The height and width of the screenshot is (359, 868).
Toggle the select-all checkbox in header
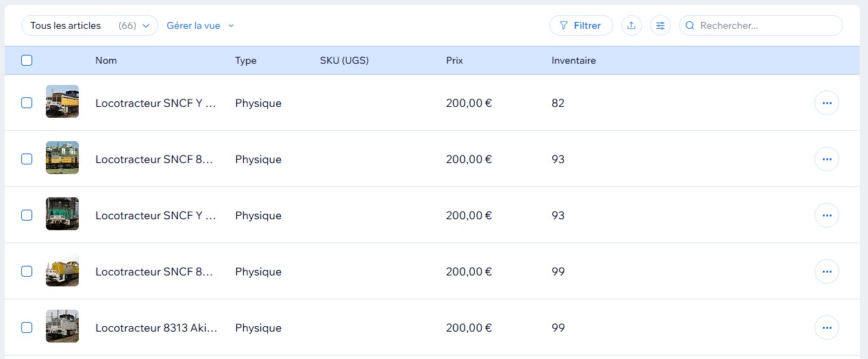tap(27, 60)
